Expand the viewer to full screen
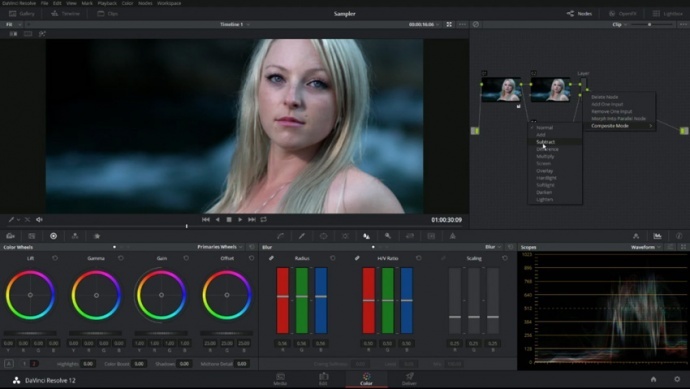Screen dimensions: 690x389 tap(449, 24)
